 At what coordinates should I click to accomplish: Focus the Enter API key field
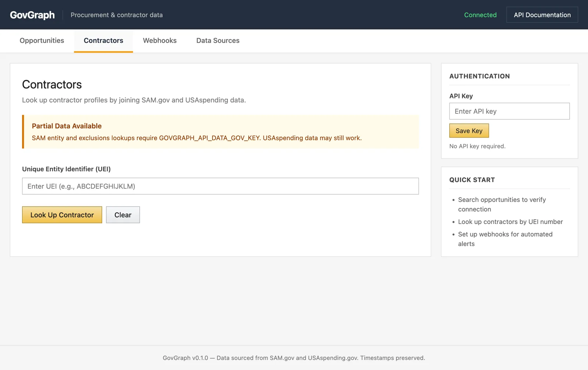pos(509,111)
